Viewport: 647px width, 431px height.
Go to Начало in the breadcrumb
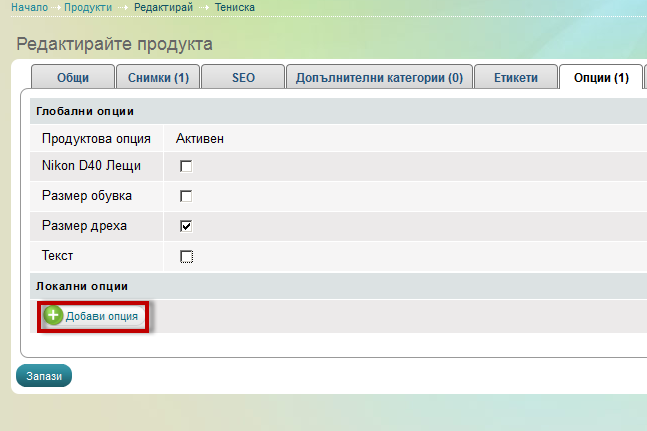coord(29,7)
